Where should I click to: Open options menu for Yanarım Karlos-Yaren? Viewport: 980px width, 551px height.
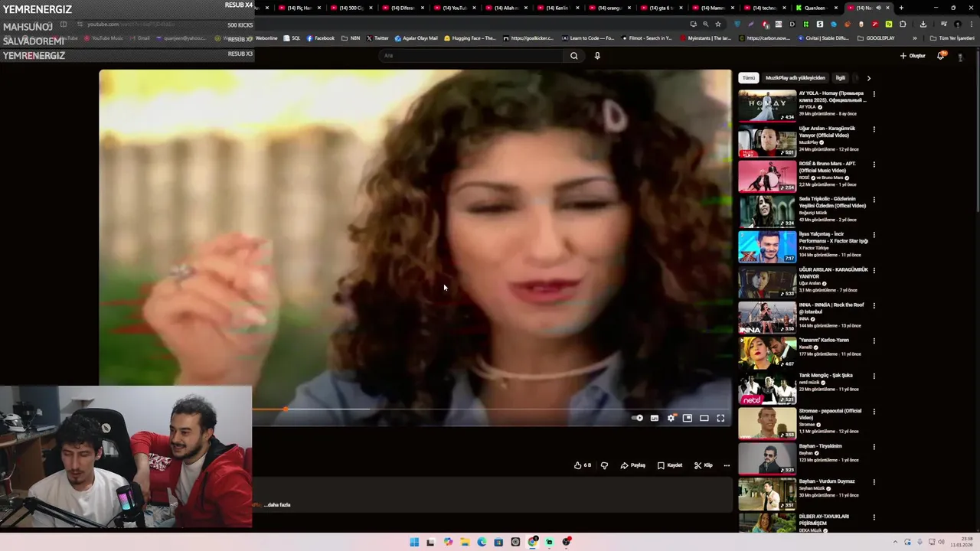point(874,341)
